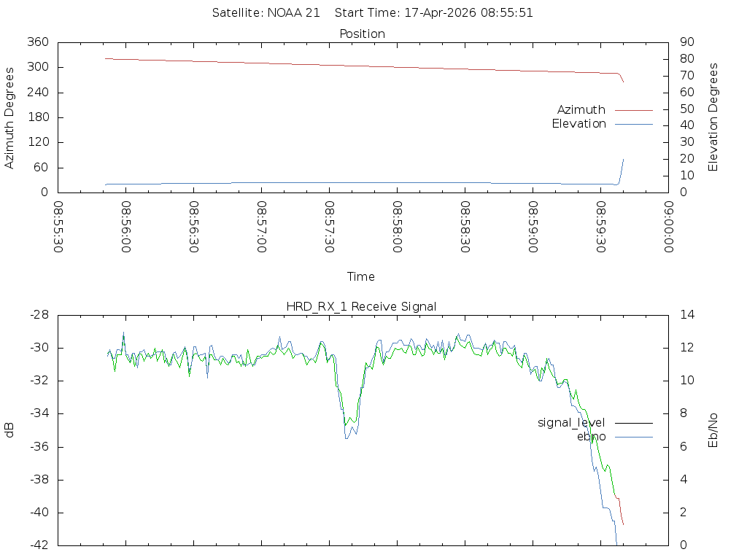Click the Elevation Degrees axis label

[x=713, y=117]
